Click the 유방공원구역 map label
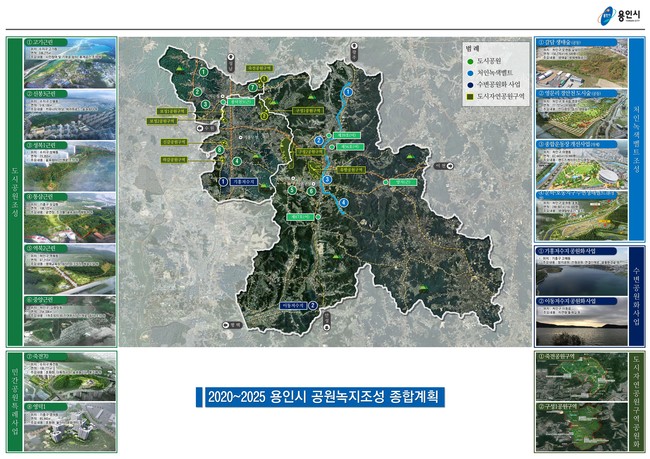The image size is (650, 459). point(351,170)
